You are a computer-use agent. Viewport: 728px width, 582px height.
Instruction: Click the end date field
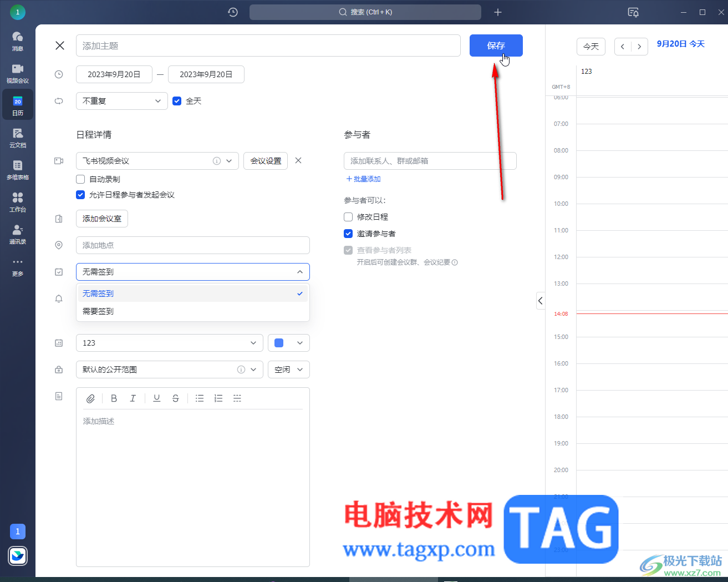pos(206,74)
